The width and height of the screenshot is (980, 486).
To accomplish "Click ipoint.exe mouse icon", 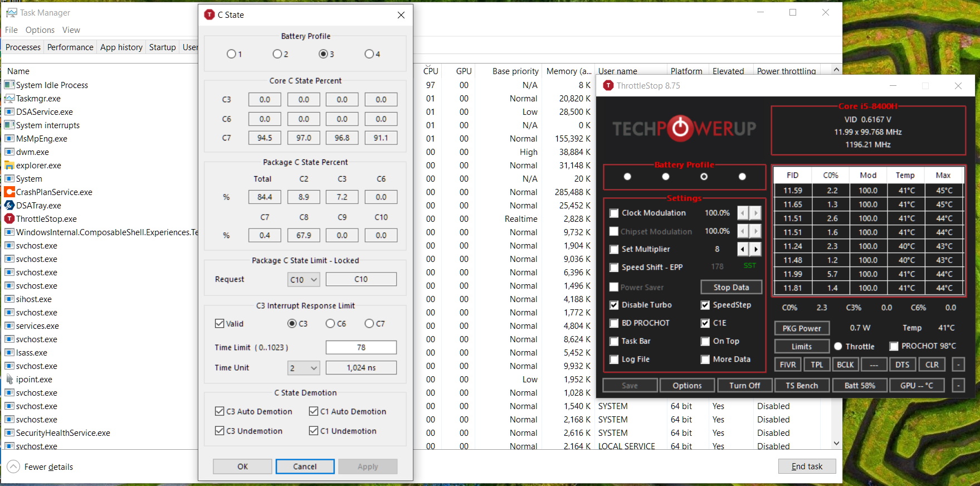I will (9, 380).
